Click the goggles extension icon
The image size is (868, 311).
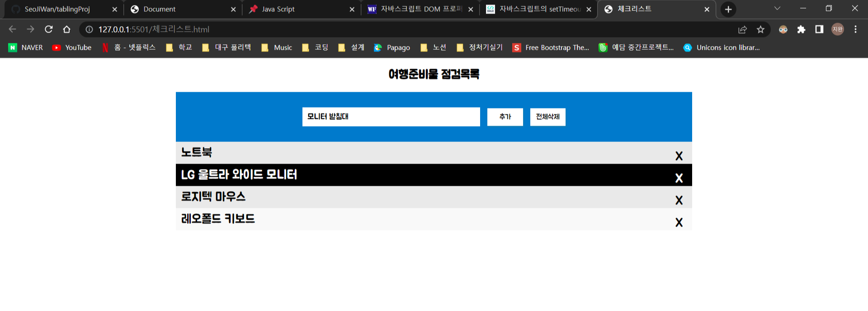pos(783,29)
